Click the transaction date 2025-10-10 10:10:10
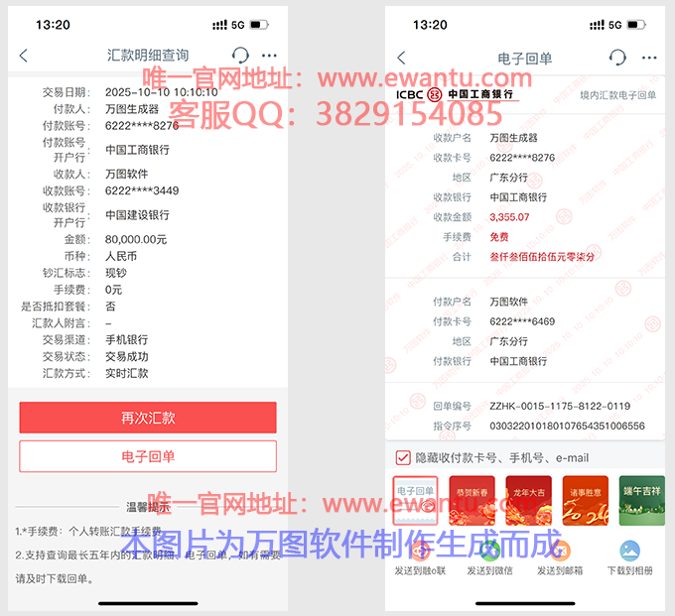This screenshot has height=616, width=675. pos(162,92)
